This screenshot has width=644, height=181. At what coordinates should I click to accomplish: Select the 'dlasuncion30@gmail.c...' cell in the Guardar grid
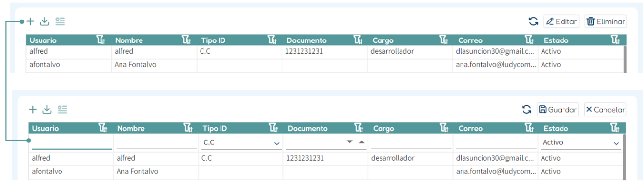pyautogui.click(x=496, y=158)
